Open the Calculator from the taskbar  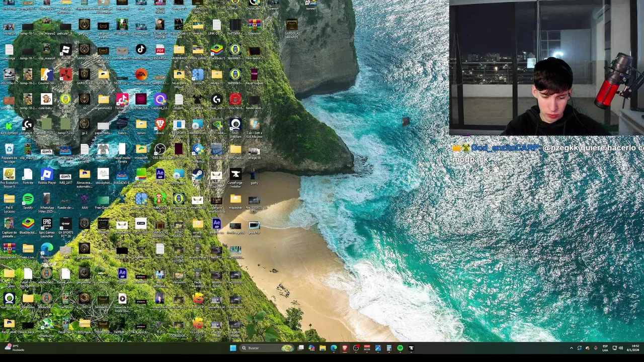(389, 348)
